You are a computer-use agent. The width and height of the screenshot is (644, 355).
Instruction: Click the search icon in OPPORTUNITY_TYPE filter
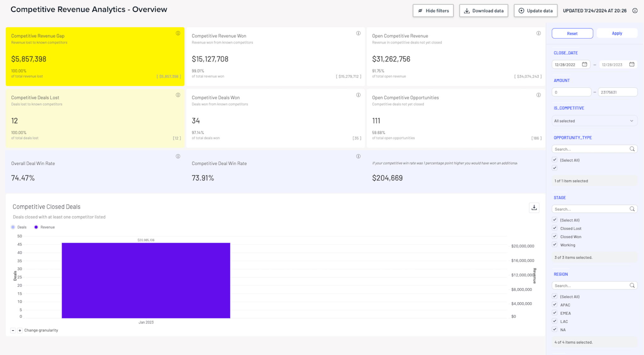(632, 149)
